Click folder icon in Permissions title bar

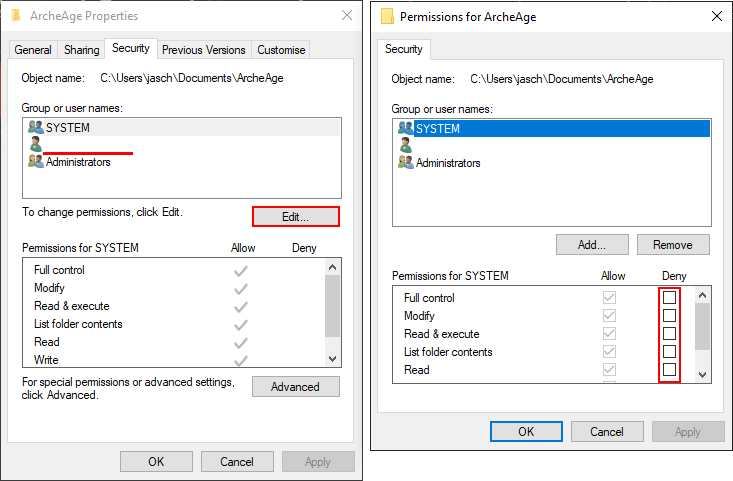pyautogui.click(x=387, y=16)
